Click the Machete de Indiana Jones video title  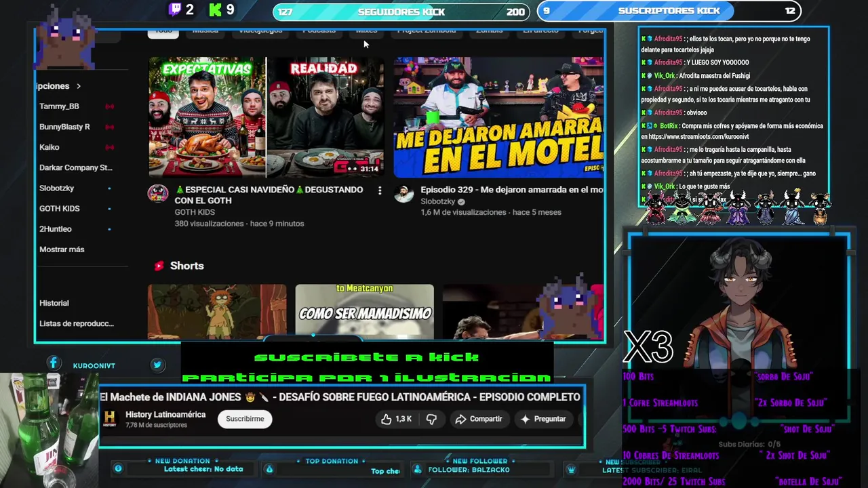point(340,397)
